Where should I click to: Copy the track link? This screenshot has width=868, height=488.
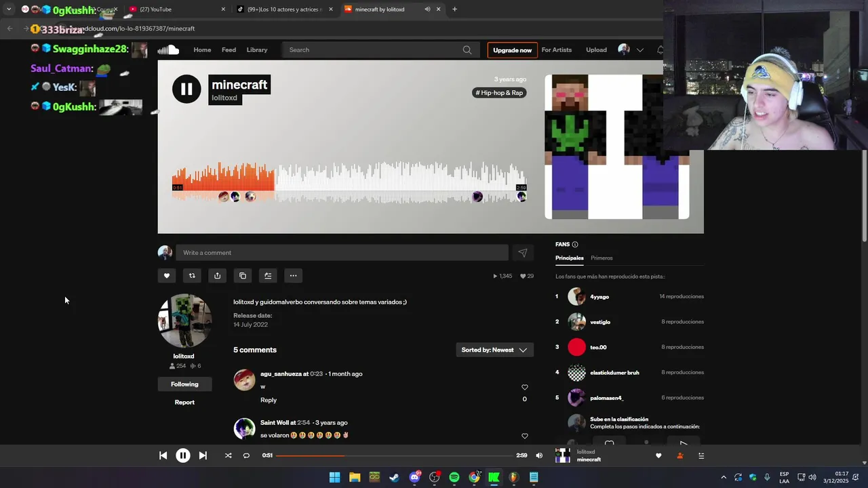click(243, 276)
